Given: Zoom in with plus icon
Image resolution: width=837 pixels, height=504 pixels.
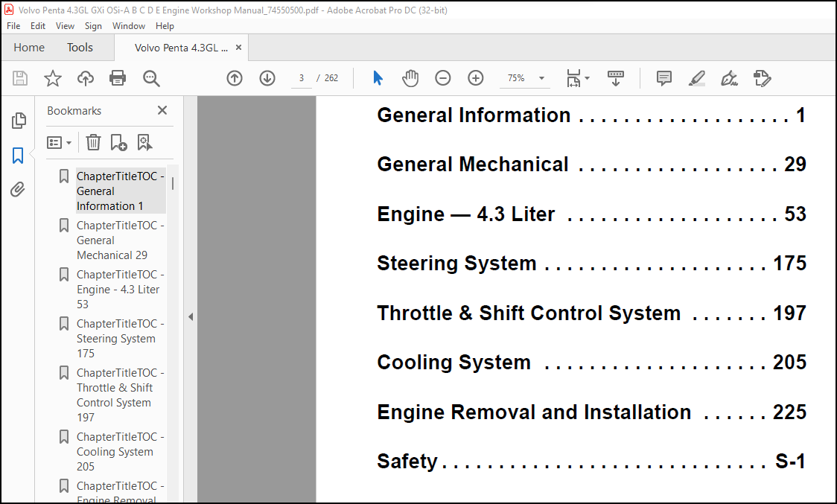Looking at the screenshot, I should 476,78.
